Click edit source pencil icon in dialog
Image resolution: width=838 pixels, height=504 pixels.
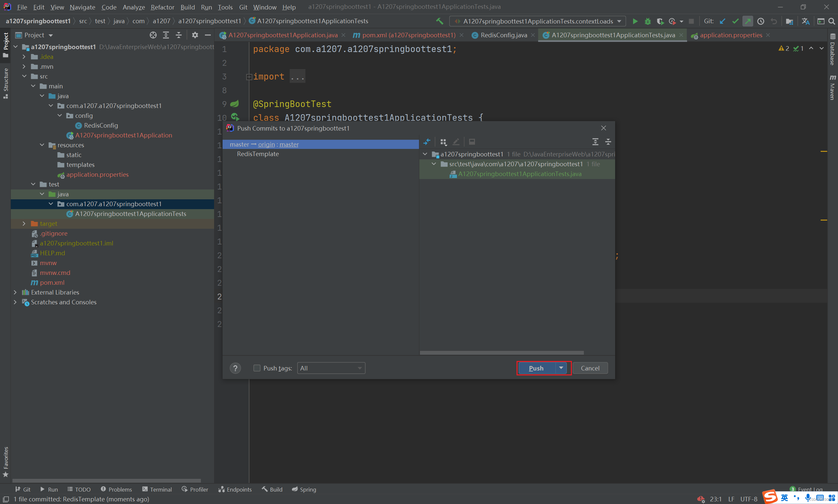click(456, 142)
